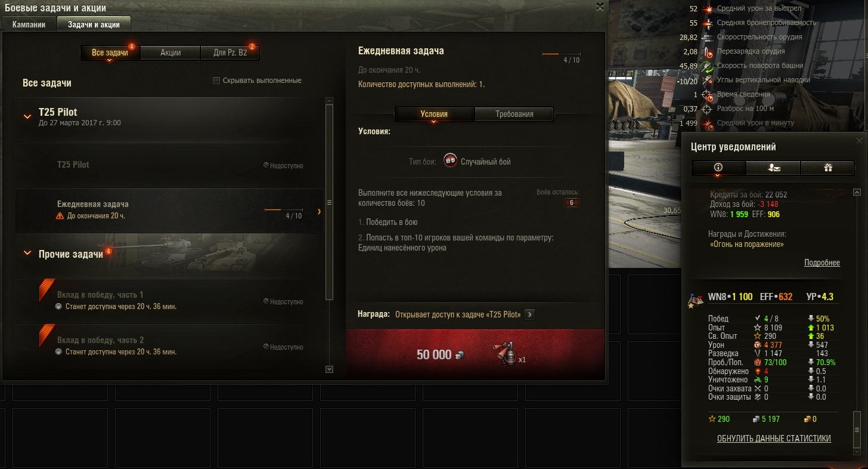The width and height of the screenshot is (868, 469).
Task: Switch to the Кампании tab
Action: coord(29,24)
